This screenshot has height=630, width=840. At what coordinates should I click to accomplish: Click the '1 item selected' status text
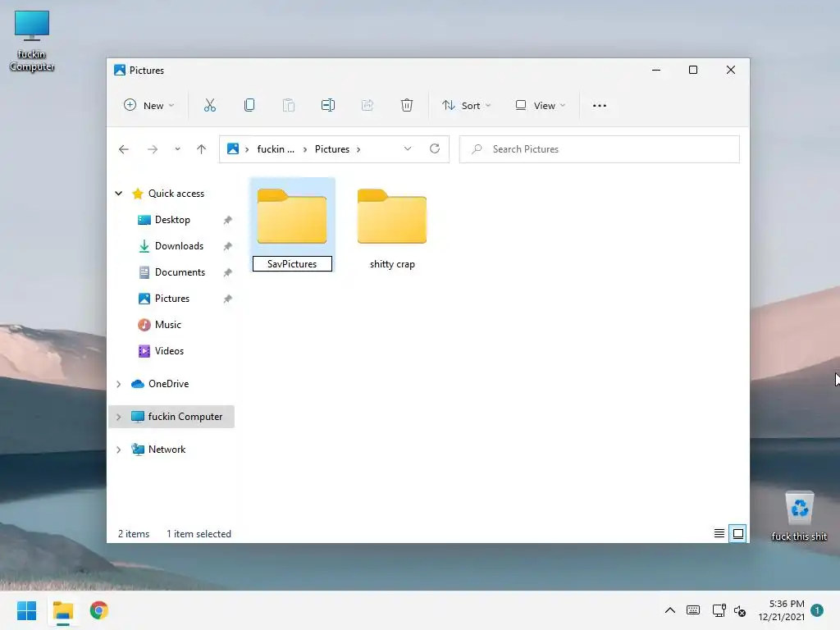point(199,533)
